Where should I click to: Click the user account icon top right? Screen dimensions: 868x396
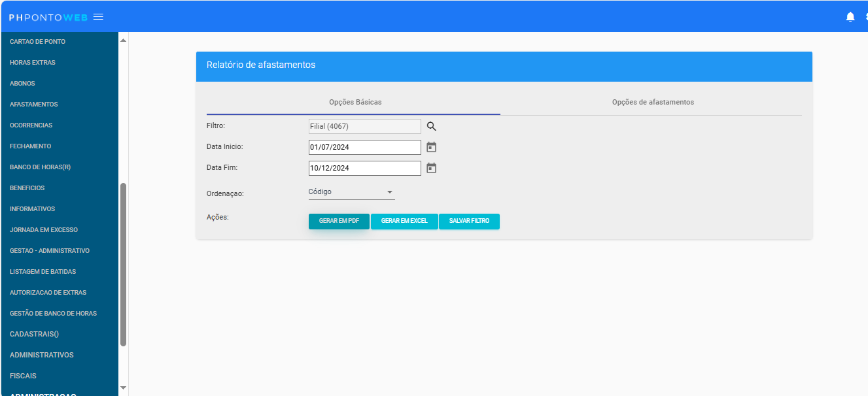click(866, 16)
